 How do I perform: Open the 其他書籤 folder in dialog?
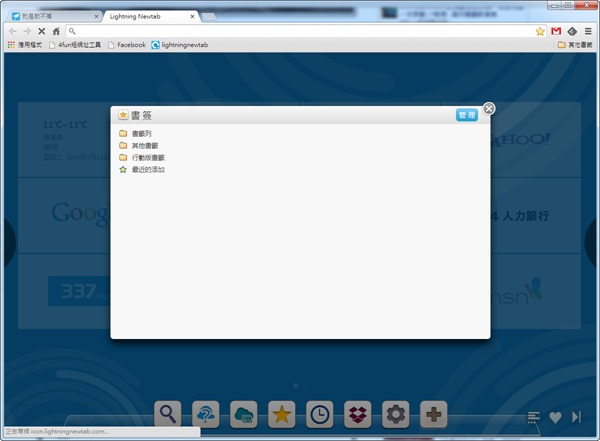(x=139, y=145)
